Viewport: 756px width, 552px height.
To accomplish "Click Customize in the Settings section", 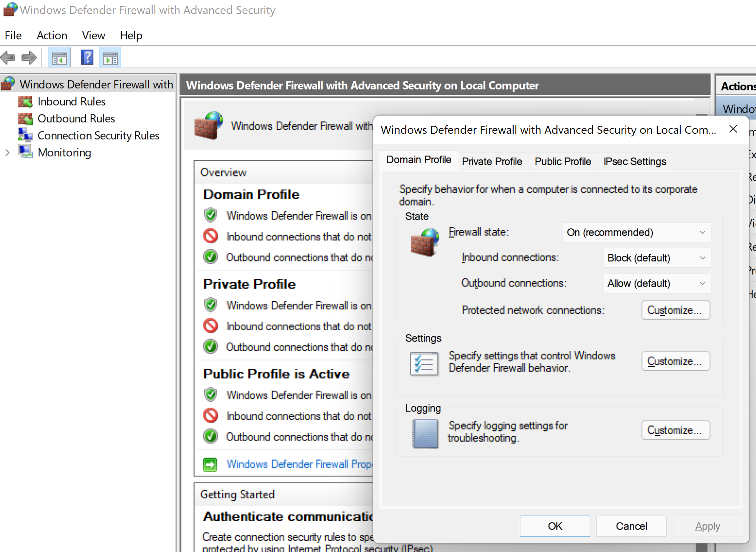I will coord(675,361).
